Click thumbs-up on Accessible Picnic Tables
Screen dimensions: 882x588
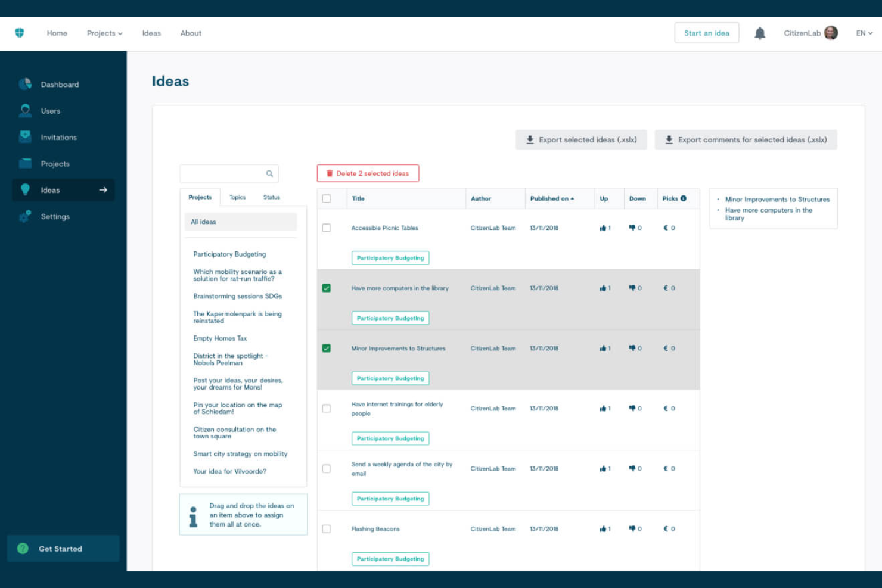click(603, 228)
